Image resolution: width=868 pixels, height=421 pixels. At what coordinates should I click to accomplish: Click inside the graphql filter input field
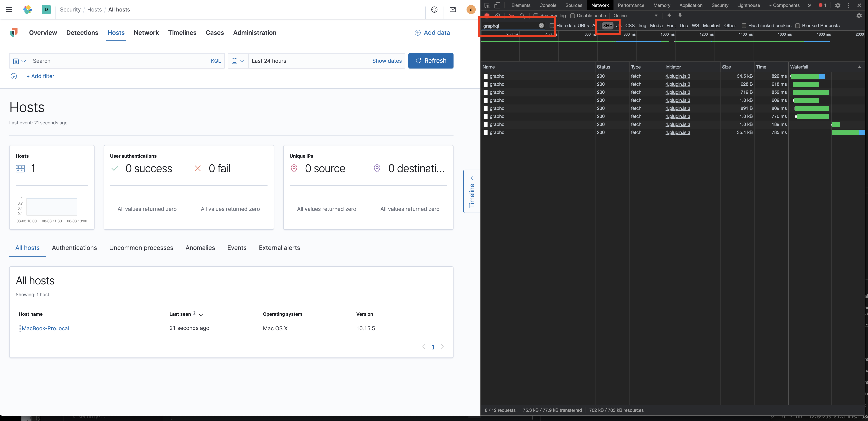(x=509, y=25)
